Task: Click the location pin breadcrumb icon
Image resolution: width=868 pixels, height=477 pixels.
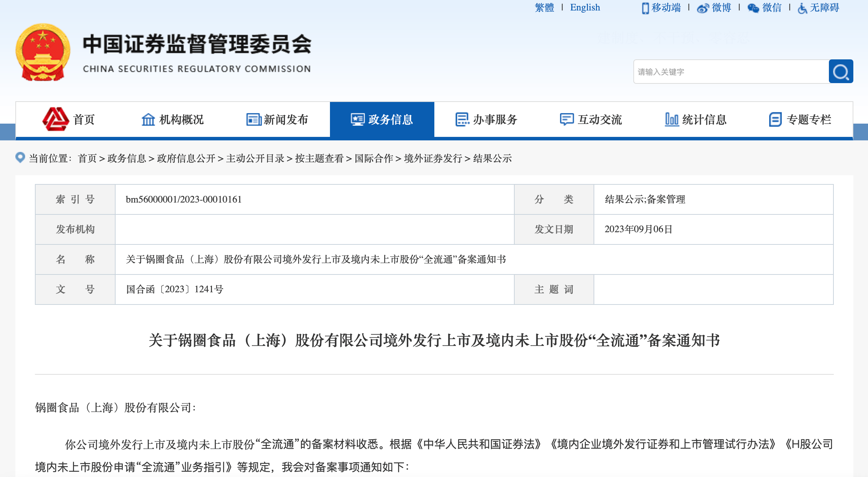Action: click(20, 158)
